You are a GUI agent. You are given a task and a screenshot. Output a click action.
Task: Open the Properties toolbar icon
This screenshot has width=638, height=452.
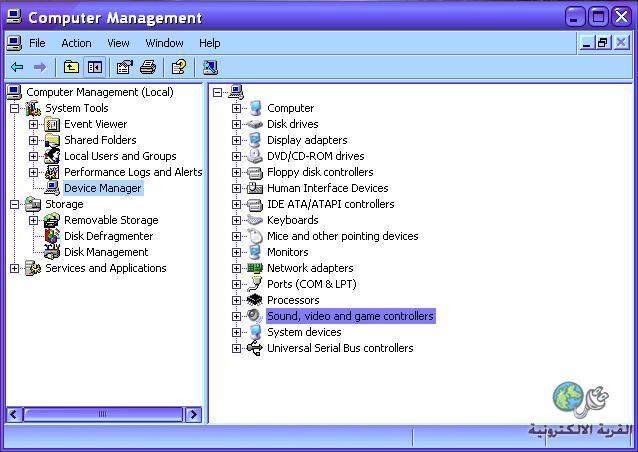(125, 67)
